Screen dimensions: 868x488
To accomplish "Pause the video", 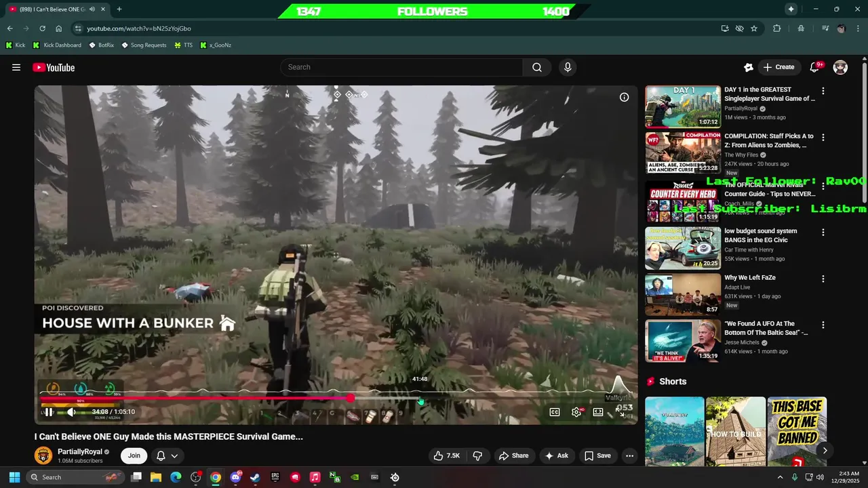I will coord(49,412).
